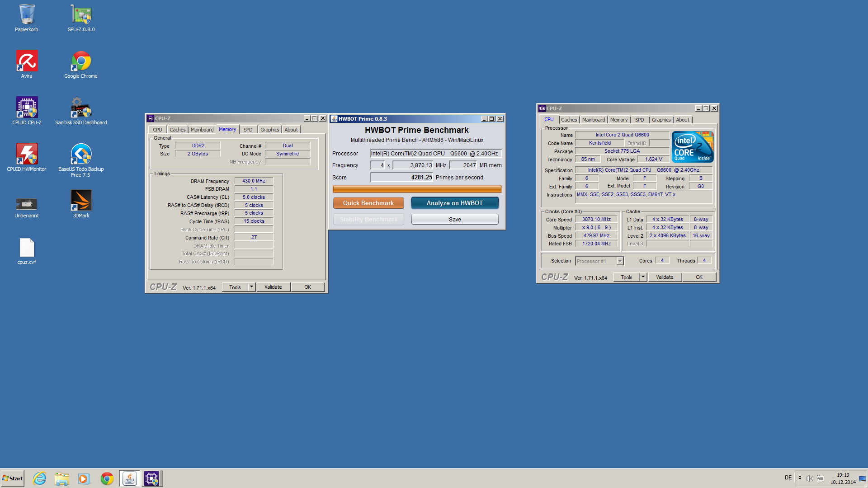Click the HWBOT Prime title bar icon

coord(334,119)
